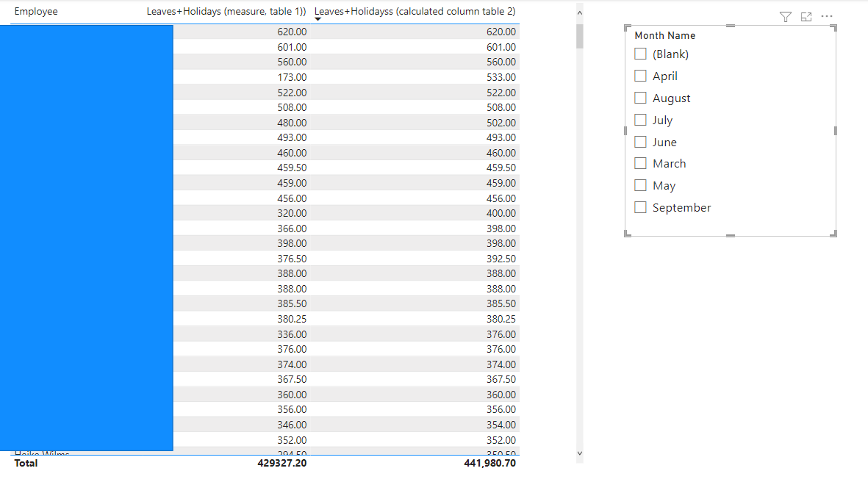868x482 pixels.
Task: Click the 346.00 value cell
Action: [292, 425]
